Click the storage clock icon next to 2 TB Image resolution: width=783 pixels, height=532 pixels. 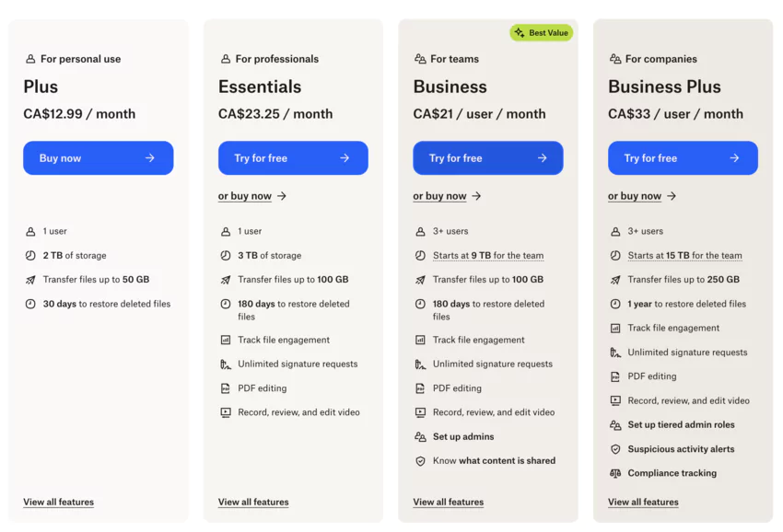[x=30, y=255]
